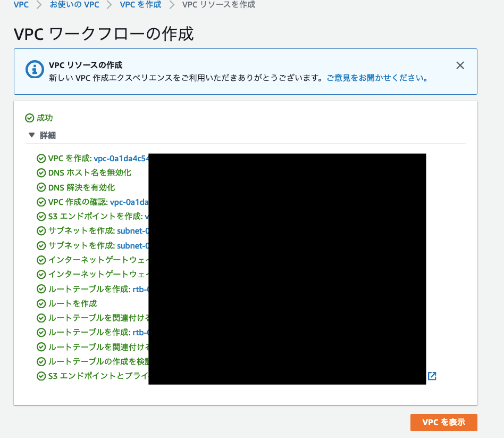Click the VPC リソースの作成 banner title
The width and height of the screenshot is (504, 438).
pyautogui.click(x=86, y=65)
